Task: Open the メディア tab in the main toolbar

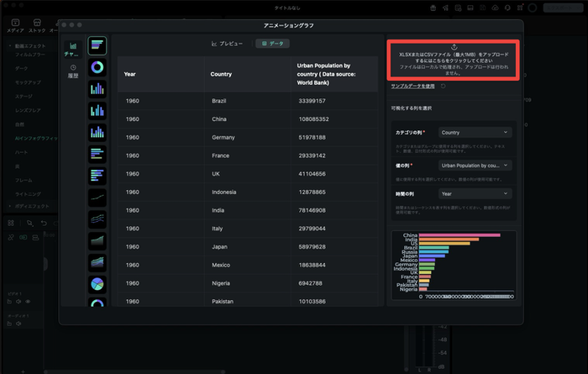Action: [x=15, y=25]
